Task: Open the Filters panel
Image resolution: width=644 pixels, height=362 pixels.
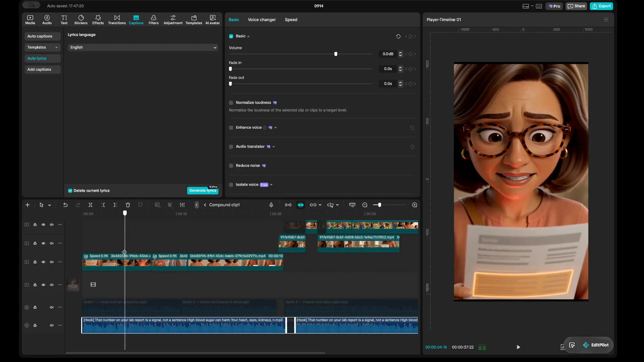Action: (154, 20)
